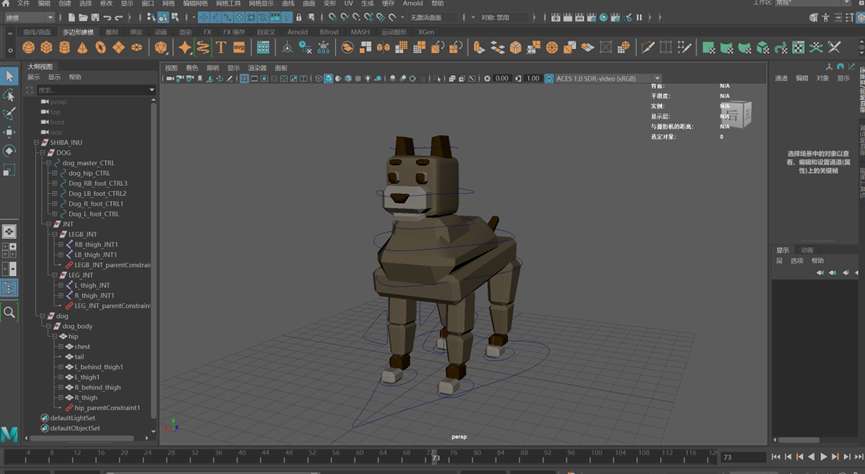
Task: Create a polygon cube from shelf
Action: point(46,47)
